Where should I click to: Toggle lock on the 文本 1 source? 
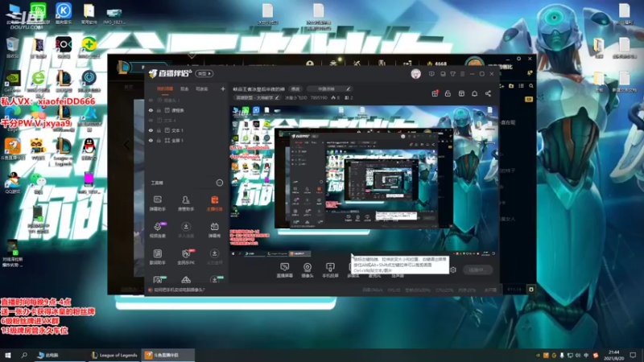click(x=159, y=130)
